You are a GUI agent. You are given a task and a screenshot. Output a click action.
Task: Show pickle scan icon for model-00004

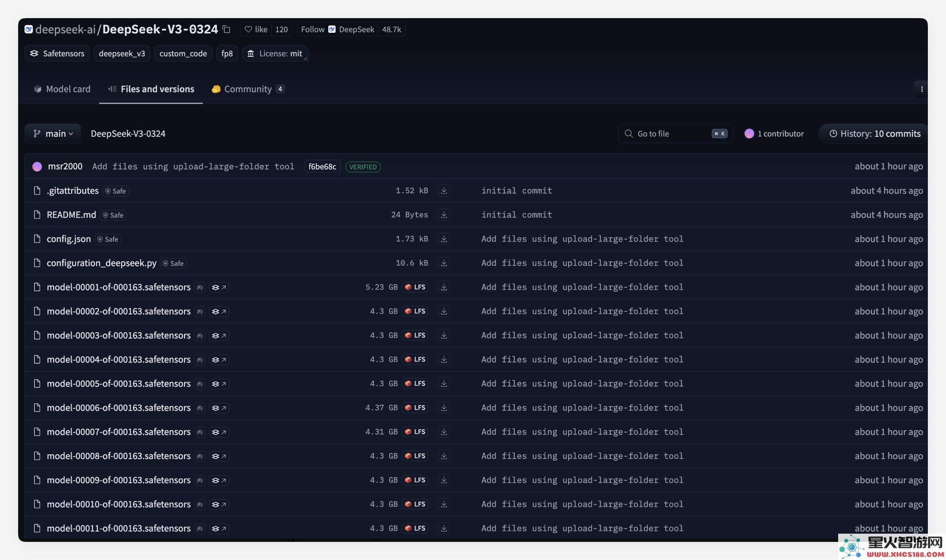[200, 360]
